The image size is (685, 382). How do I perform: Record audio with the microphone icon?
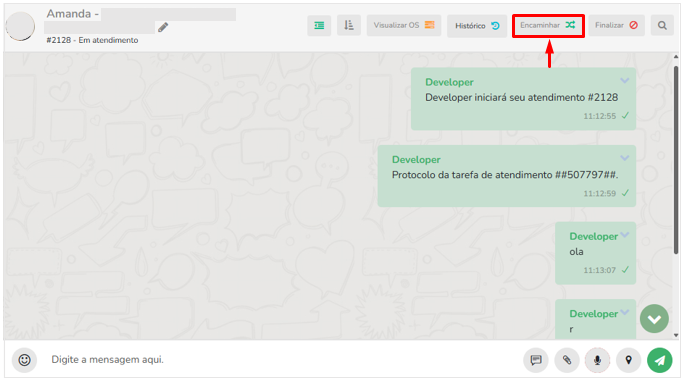597,360
